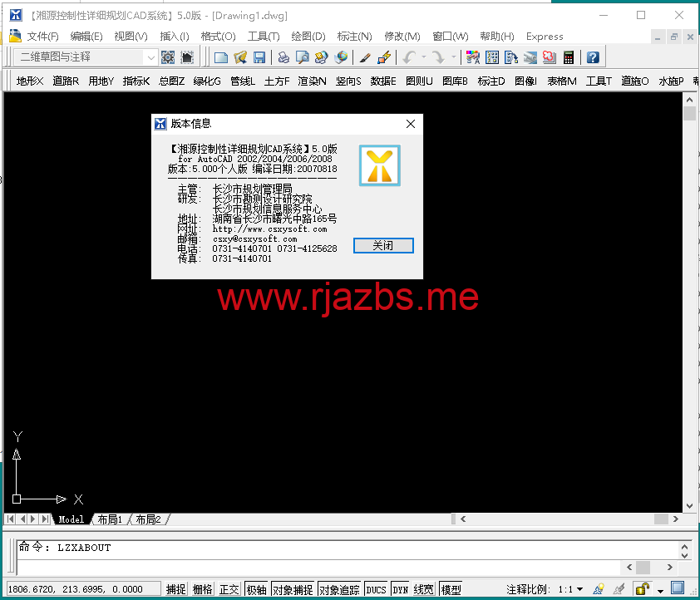The width and height of the screenshot is (700, 600).
Task: Click the Print (plot) toolbar icon
Action: click(x=283, y=57)
